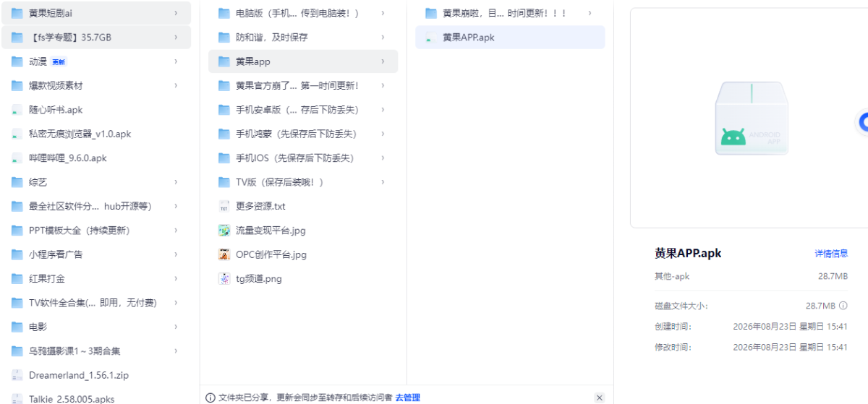The image size is (868, 404).
Task: Expand the 手机IOS chevron arrow
Action: tap(383, 158)
